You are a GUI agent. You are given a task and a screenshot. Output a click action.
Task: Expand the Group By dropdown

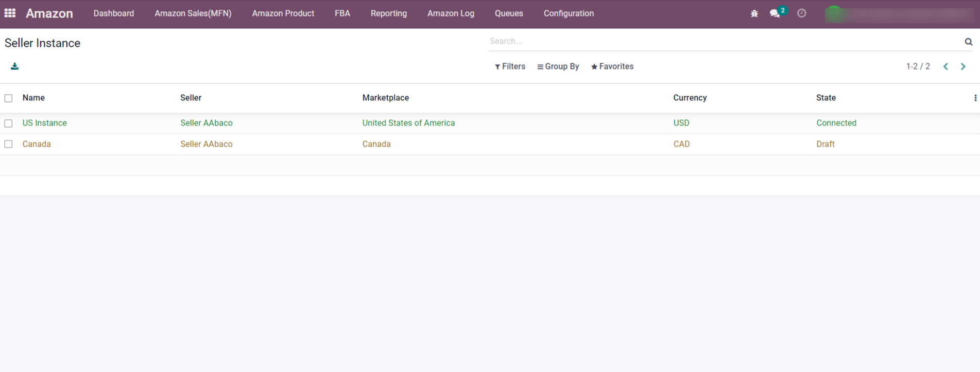click(558, 66)
